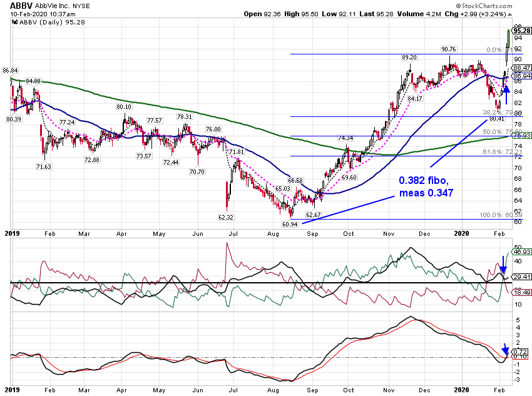Click the 74.34 October high label
The width and height of the screenshot is (532, 396).
345,138
